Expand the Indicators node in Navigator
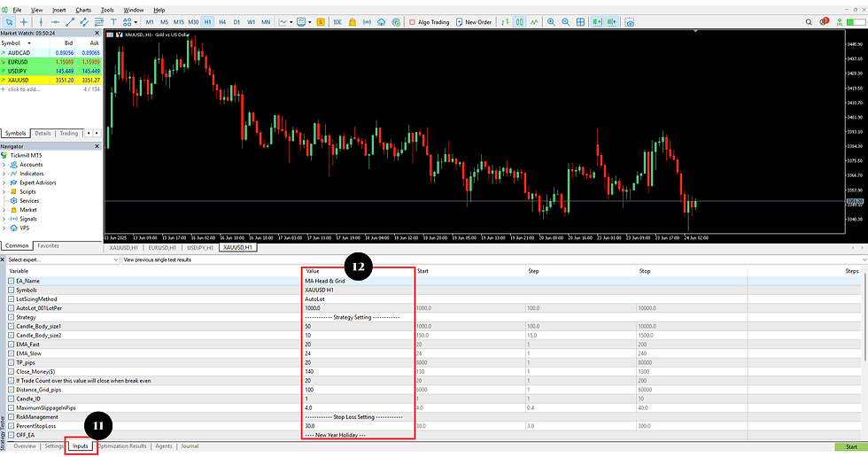The image size is (868, 457). [4, 174]
